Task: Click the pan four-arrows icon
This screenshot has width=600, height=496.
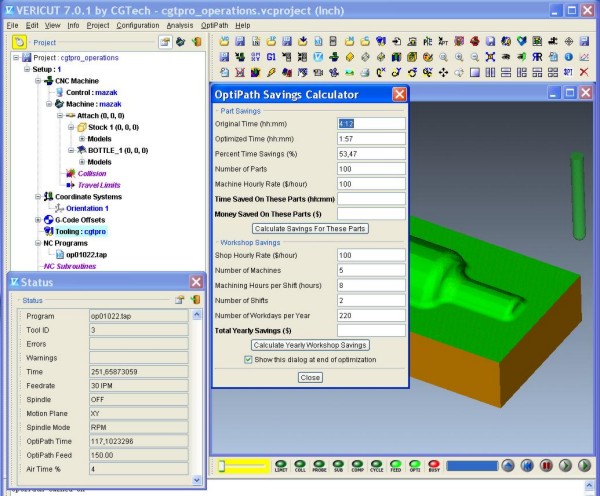Action: 443,72
